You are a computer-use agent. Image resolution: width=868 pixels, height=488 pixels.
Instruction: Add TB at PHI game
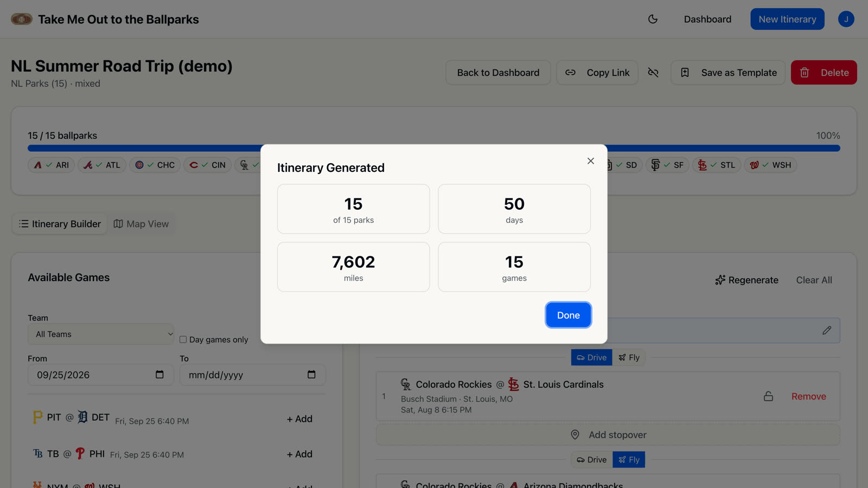click(299, 454)
